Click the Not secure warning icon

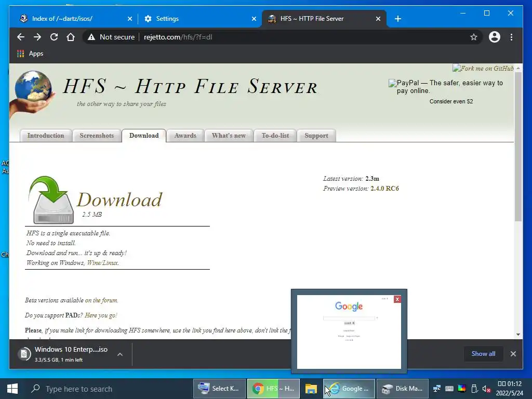coord(91,37)
